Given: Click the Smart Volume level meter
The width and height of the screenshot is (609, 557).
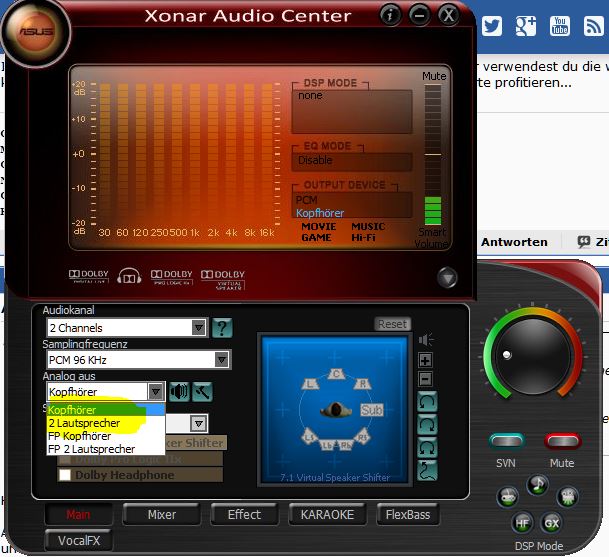Looking at the screenshot, I should pyautogui.click(x=433, y=155).
